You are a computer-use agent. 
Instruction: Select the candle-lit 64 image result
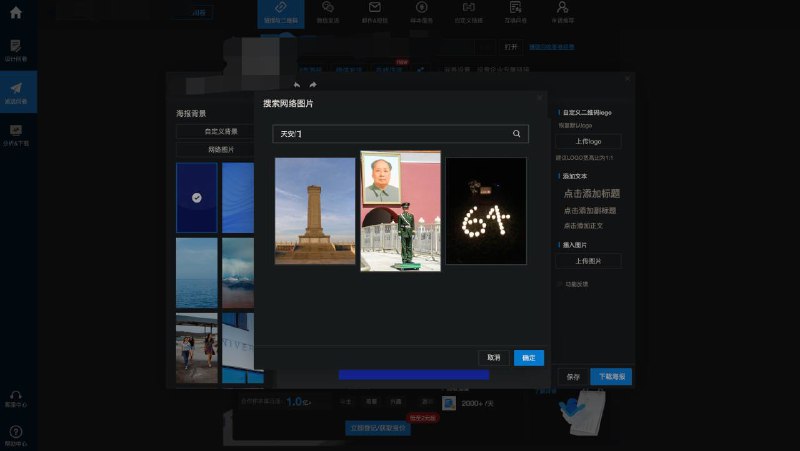pyautogui.click(x=486, y=211)
